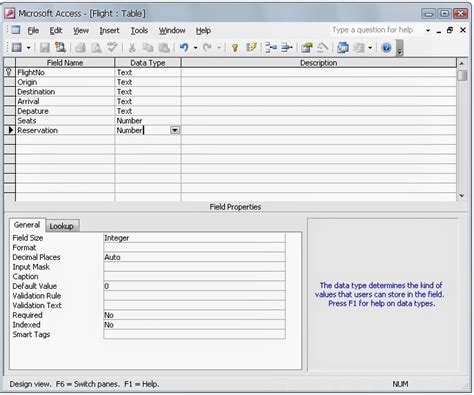The width and height of the screenshot is (474, 395).
Task: Open the New Object dropdown arrow
Action: pyautogui.click(x=370, y=48)
